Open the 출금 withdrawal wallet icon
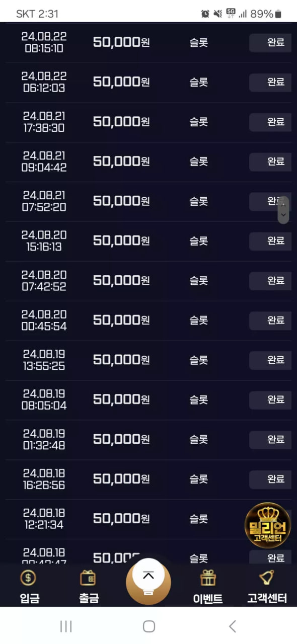Viewport: 297px width, 644px height. tap(88, 578)
